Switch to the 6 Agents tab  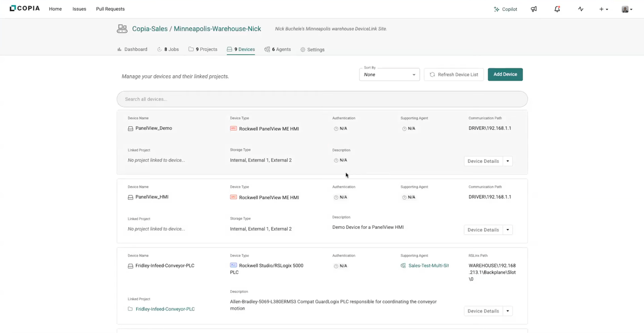click(277, 49)
